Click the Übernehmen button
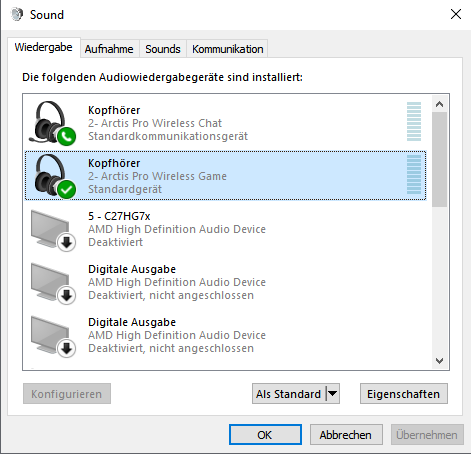Screen dimensions: 471x454 427,435
